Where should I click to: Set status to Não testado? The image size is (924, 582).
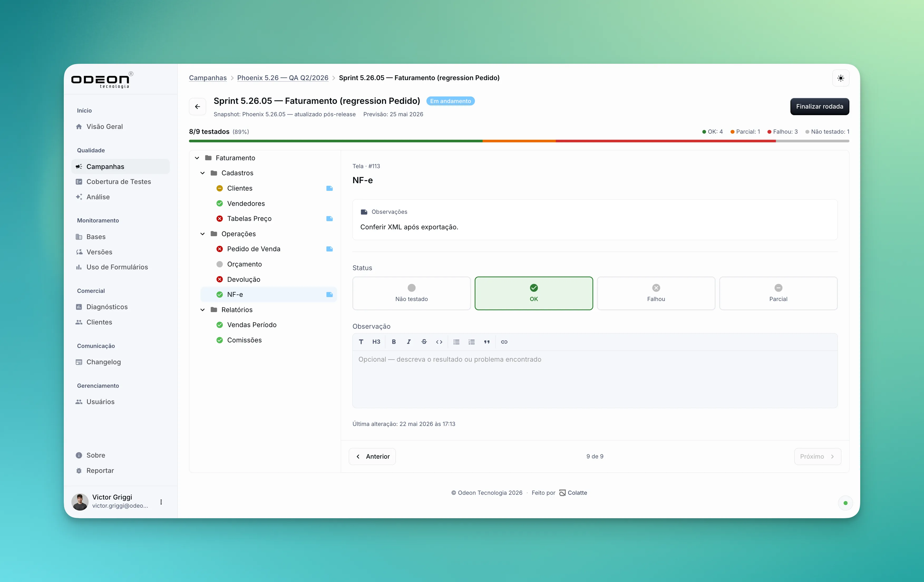point(411,293)
